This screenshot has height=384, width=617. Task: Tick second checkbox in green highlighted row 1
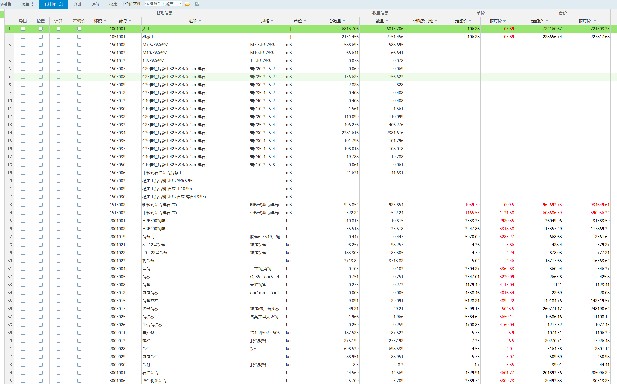click(x=41, y=29)
